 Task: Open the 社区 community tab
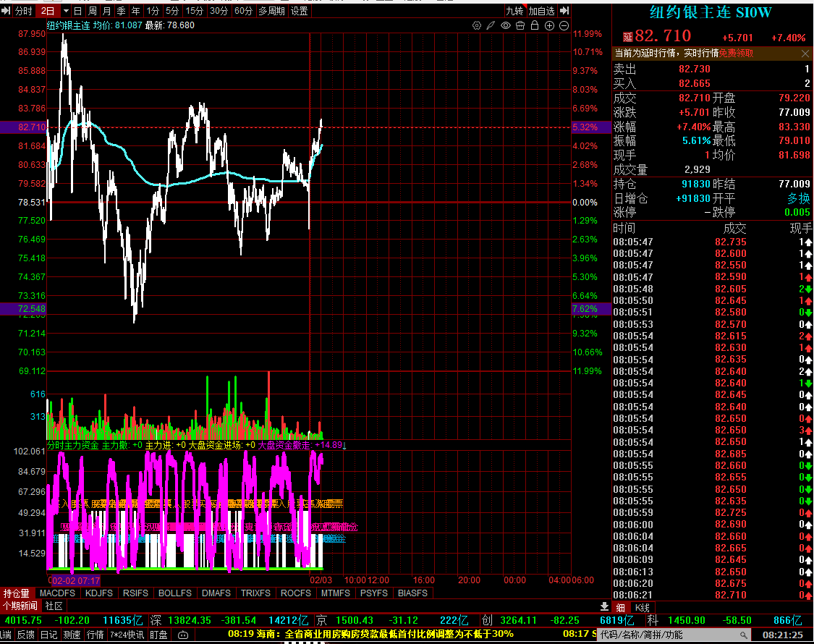(x=54, y=606)
